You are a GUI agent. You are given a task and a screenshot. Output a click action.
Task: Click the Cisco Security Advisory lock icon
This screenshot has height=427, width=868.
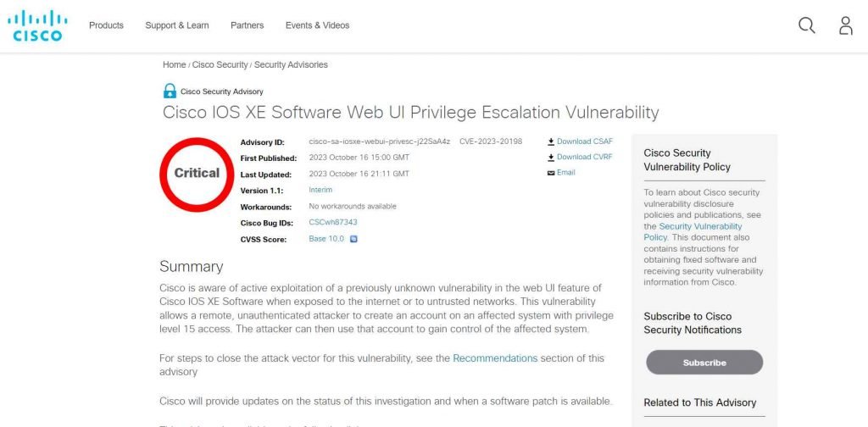click(x=170, y=91)
